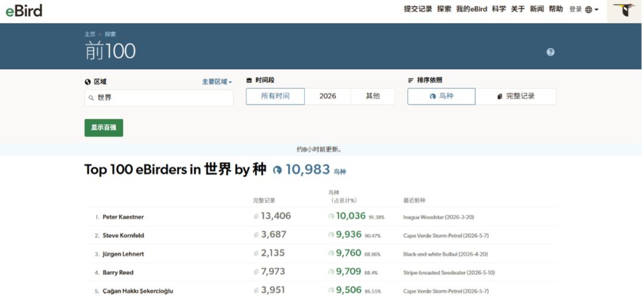Image resolution: width=644 pixels, height=301 pixels.
Task: Click the 9,709 species count
Action: coord(349,271)
